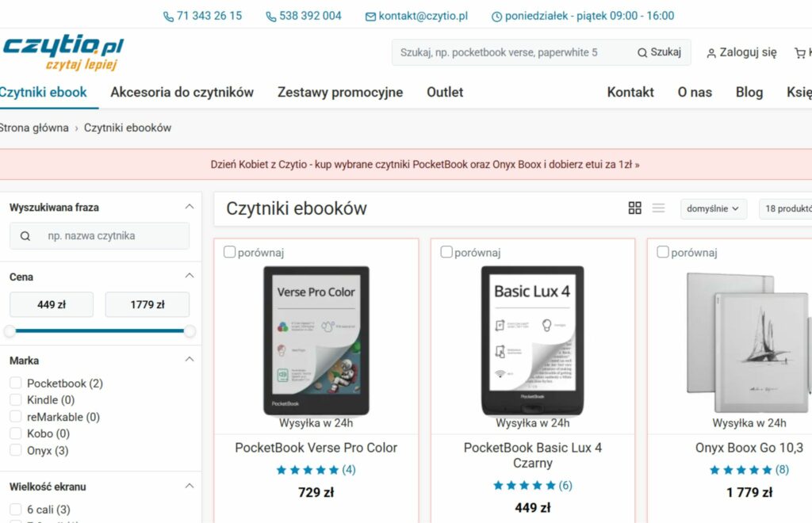
Task: Enable the Onyx brand checkbox
Action: 16,449
